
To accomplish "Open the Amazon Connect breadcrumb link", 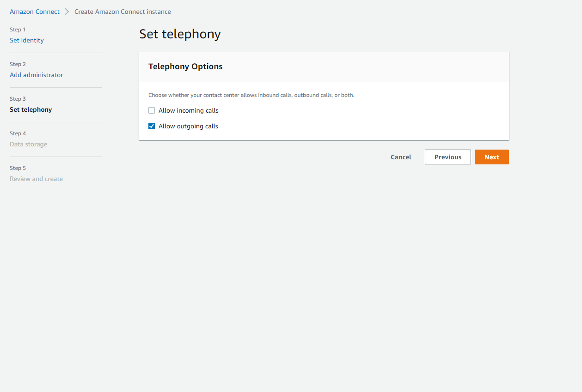I will [34, 11].
